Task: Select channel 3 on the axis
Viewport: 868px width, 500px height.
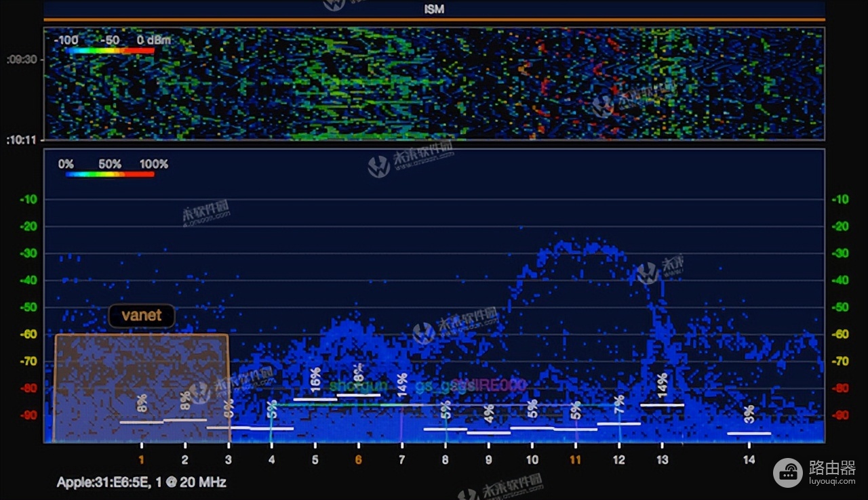Action: point(228,460)
